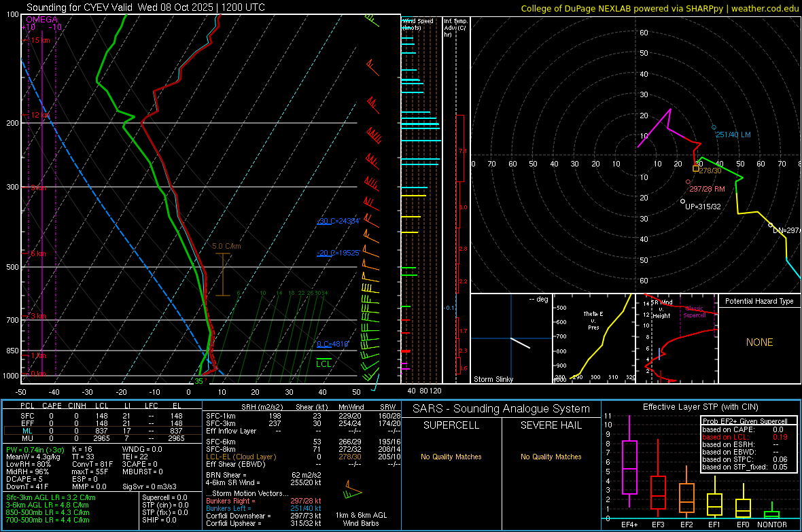802x532 pixels.
Task: Click the 'Classic Supercell' purple label
Action: 694,312
